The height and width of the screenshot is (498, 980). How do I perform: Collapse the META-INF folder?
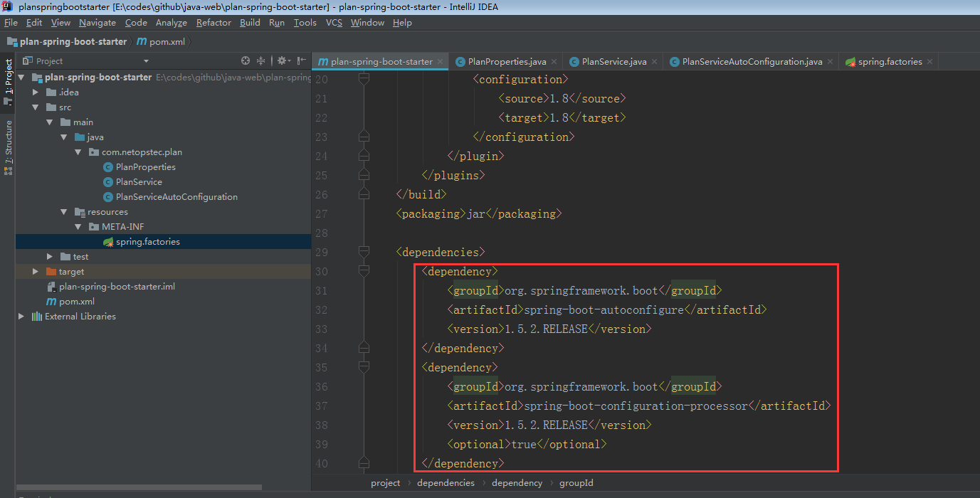pos(77,226)
